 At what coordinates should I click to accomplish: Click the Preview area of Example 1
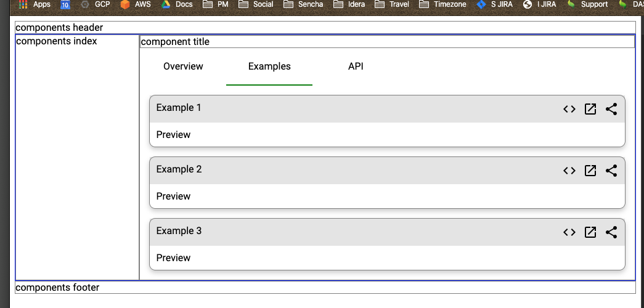(387, 135)
